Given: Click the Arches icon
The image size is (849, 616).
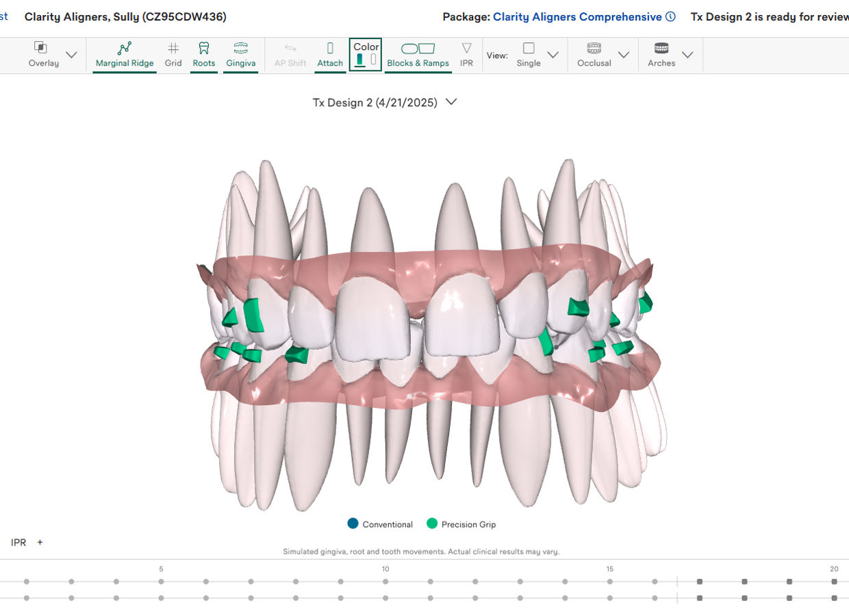Looking at the screenshot, I should coord(661,48).
